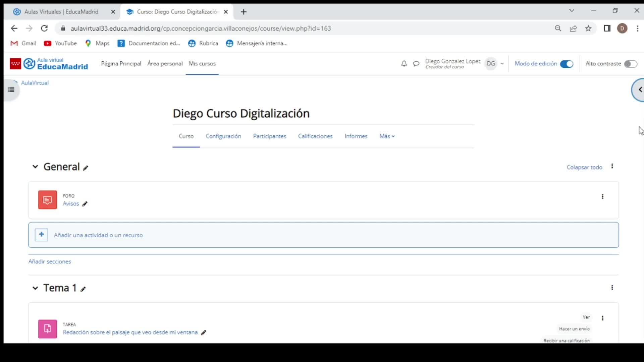Open the Calificaciones tab
This screenshot has width=644, height=362.
tap(315, 136)
